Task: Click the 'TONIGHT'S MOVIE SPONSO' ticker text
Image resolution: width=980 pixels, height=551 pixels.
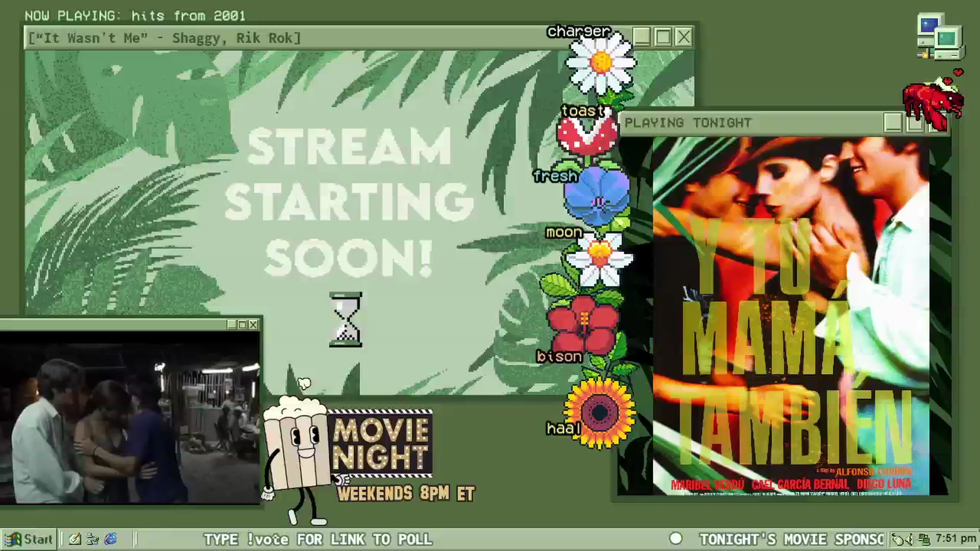Action: [792, 539]
